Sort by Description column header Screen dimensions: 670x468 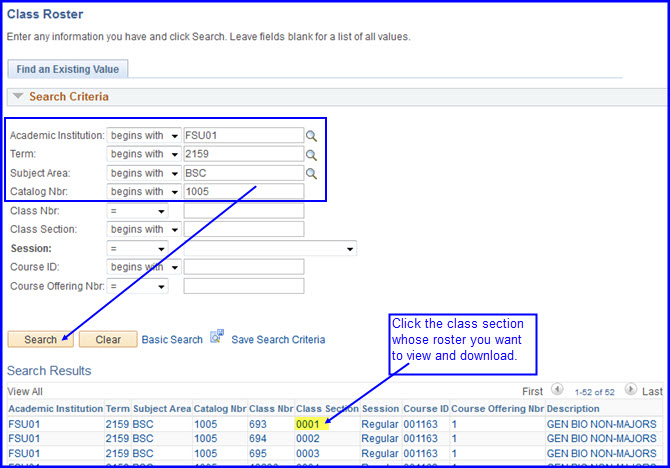pyautogui.click(x=573, y=409)
